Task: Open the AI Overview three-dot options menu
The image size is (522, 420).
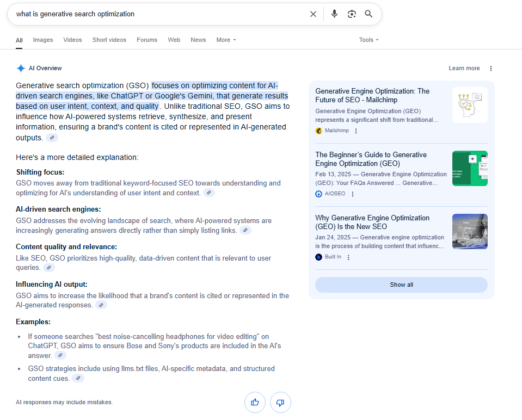Action: (491, 68)
